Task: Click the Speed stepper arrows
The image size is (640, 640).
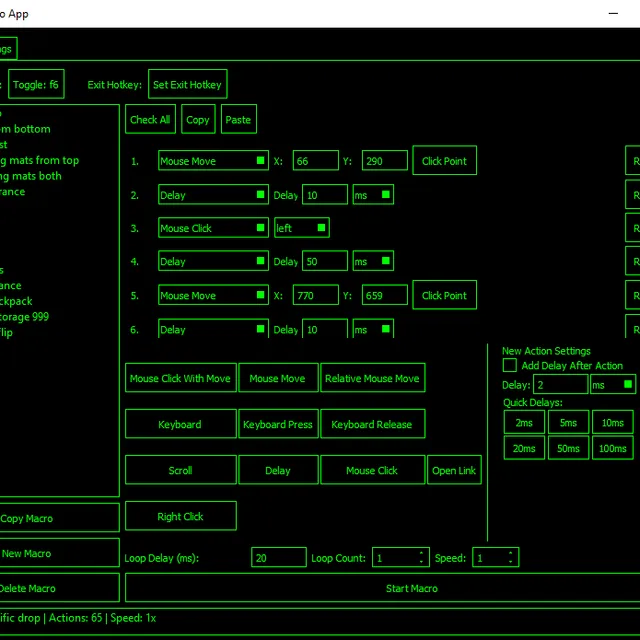Action: 511,558
